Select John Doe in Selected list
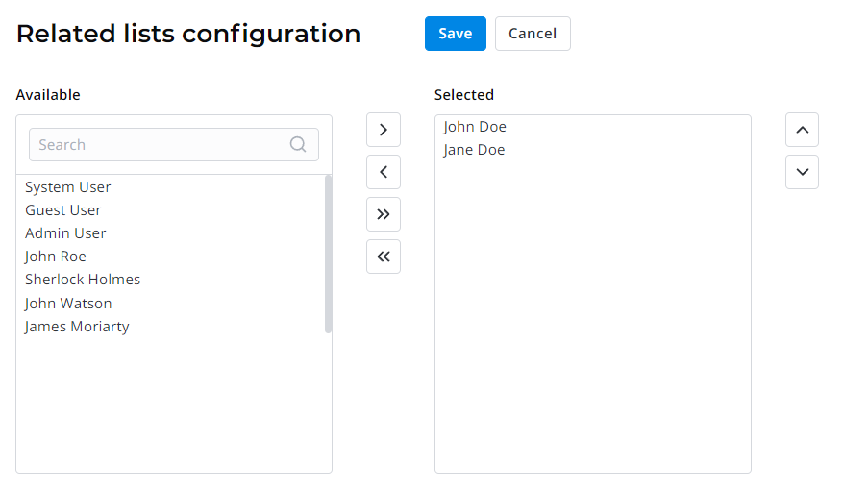Screen dimensions: 868x489 (475, 127)
